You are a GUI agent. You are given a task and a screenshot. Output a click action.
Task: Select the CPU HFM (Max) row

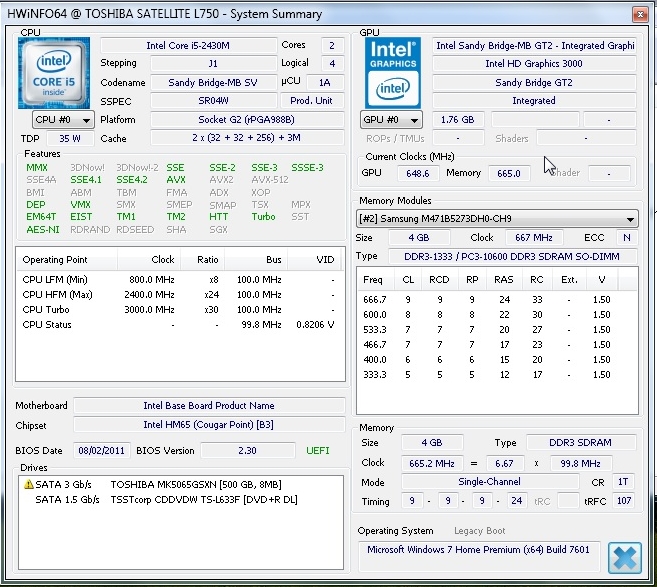(x=178, y=295)
